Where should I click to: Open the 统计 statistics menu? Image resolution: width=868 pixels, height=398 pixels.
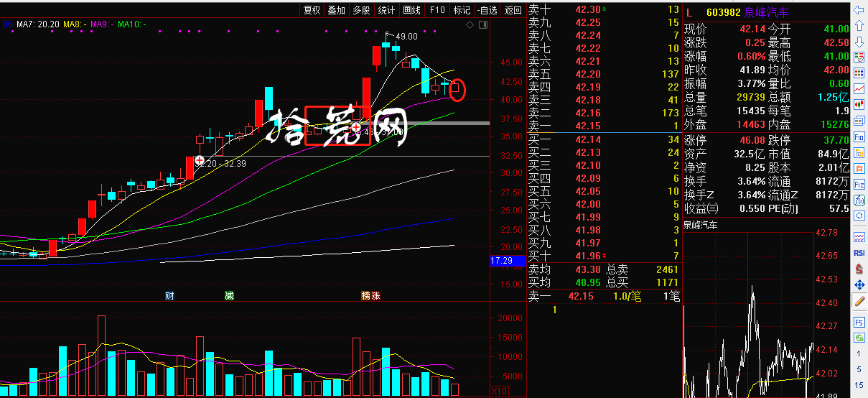(x=386, y=10)
